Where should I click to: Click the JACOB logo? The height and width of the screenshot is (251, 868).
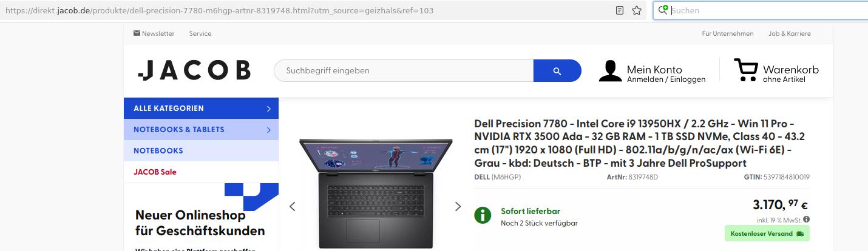(194, 70)
